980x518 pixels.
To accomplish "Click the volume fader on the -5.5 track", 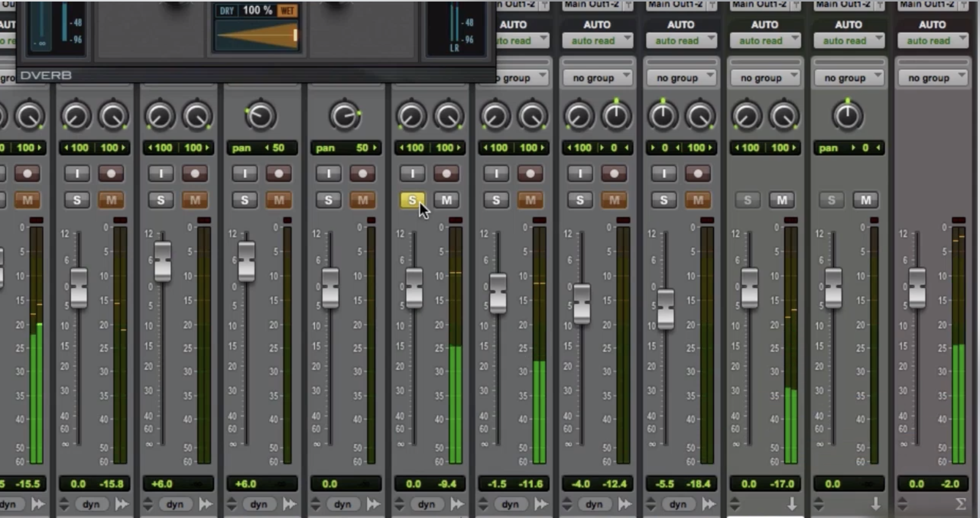I will 665,309.
